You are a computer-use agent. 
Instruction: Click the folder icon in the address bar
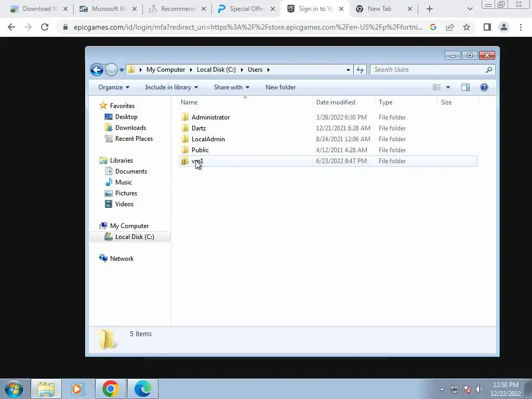(131, 70)
